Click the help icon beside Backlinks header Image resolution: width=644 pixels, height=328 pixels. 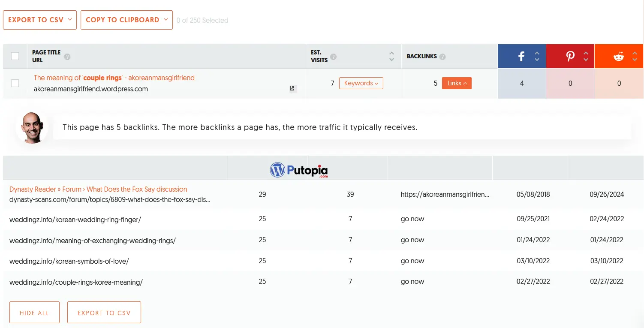[x=442, y=57]
